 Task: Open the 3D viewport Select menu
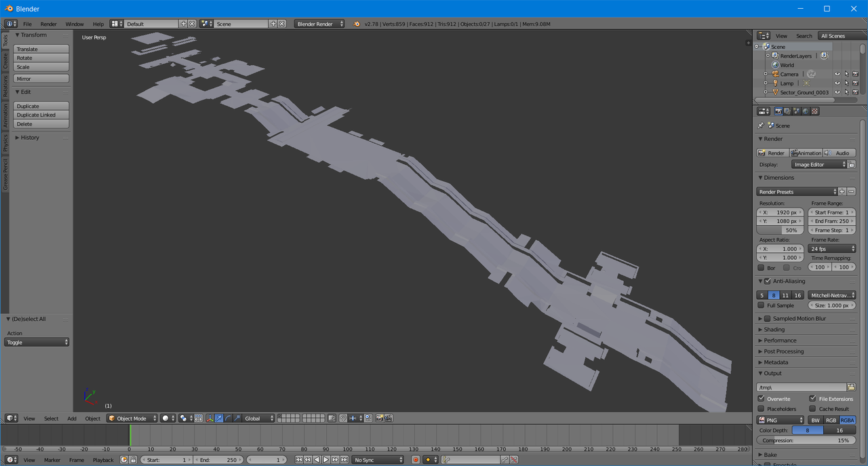[x=52, y=419]
